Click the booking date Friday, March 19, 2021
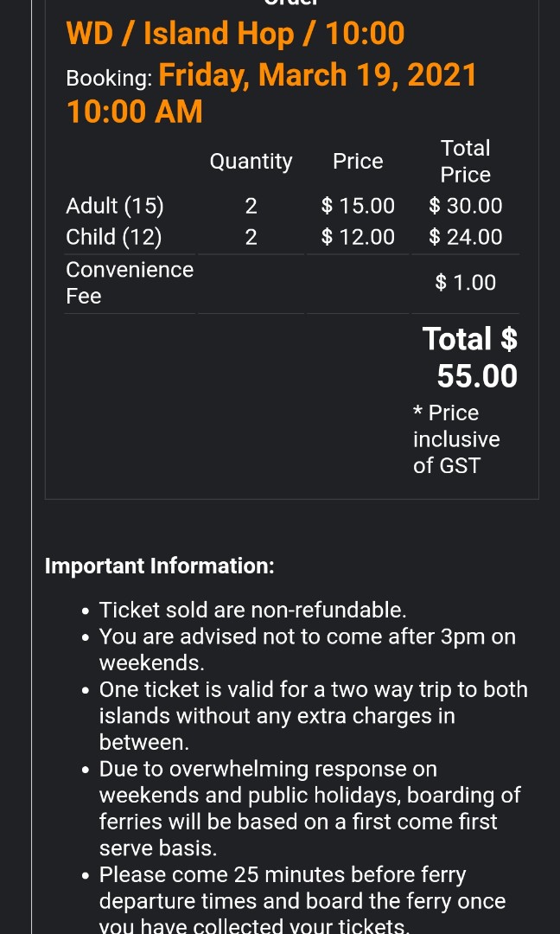This screenshot has height=934, width=560. click(x=317, y=75)
